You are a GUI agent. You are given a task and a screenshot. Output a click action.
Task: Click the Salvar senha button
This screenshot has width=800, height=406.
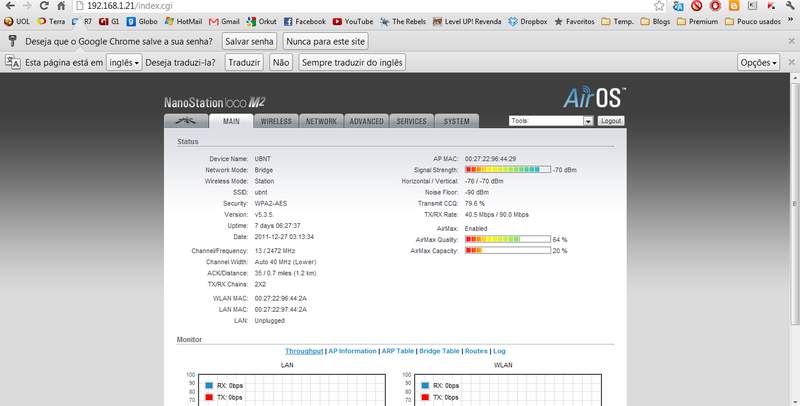pyautogui.click(x=249, y=41)
